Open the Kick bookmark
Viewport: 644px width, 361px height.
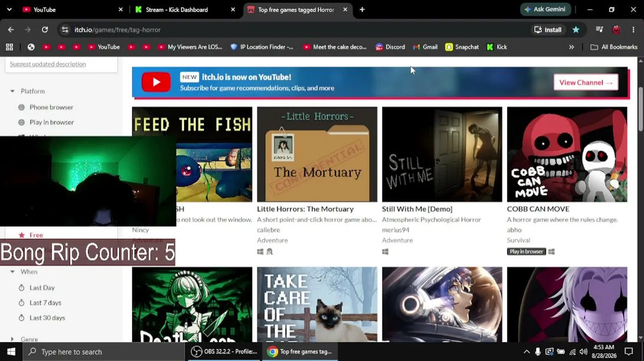coord(497,47)
